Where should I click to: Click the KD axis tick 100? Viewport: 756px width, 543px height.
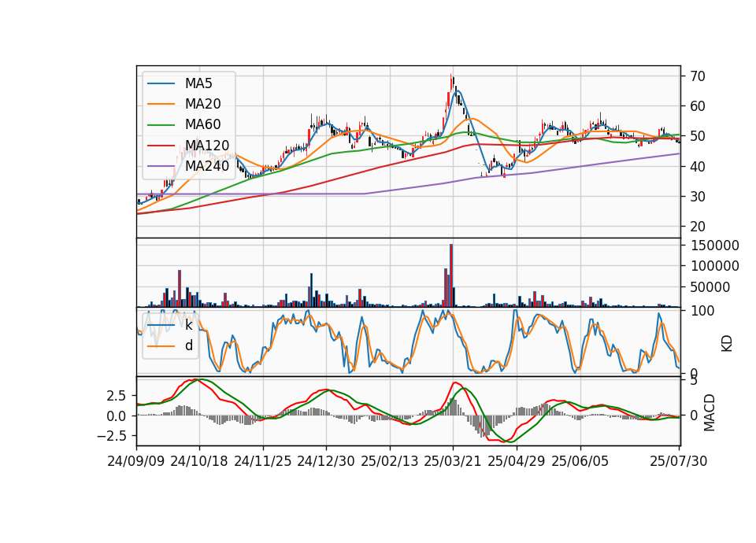[702, 311]
